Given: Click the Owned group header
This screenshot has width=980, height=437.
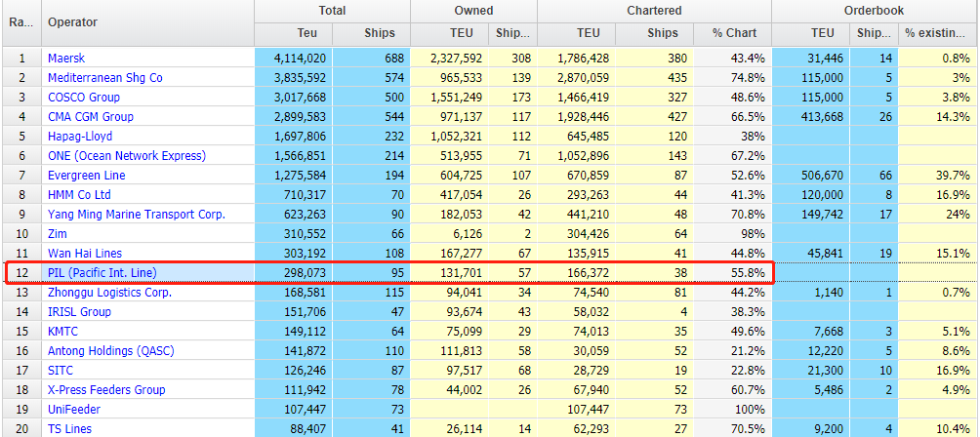Looking at the screenshot, I should 473,11.
